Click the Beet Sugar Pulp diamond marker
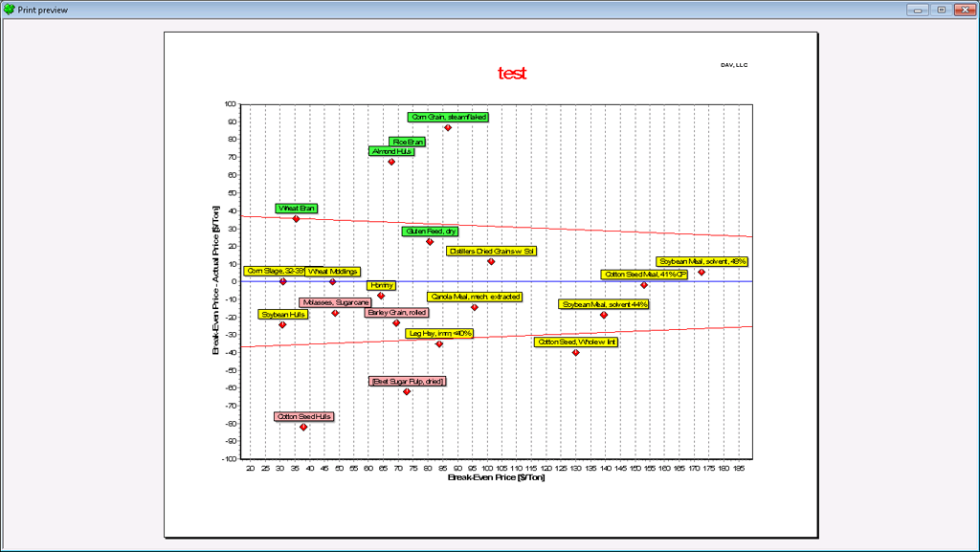Screen dimensions: 980x552 [x=407, y=391]
